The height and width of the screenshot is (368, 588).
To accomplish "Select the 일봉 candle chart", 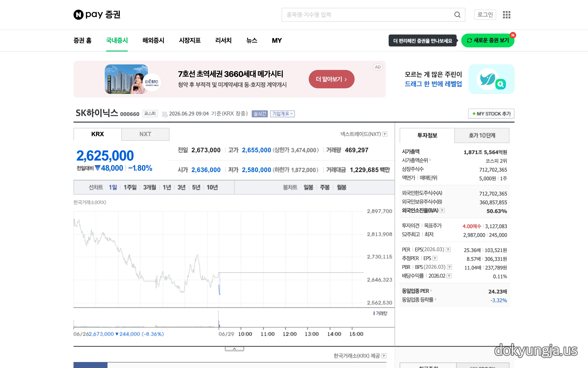I will point(308,187).
